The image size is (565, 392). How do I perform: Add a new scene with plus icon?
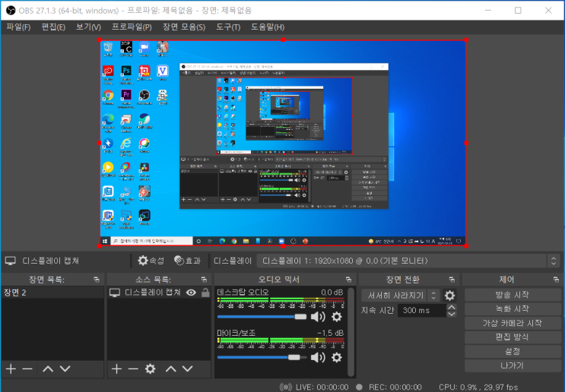point(11,369)
